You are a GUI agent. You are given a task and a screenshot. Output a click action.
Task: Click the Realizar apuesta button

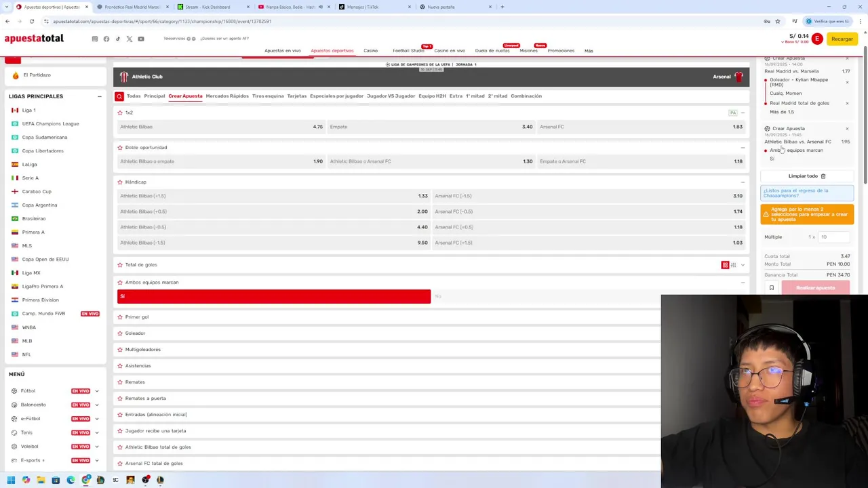point(815,288)
